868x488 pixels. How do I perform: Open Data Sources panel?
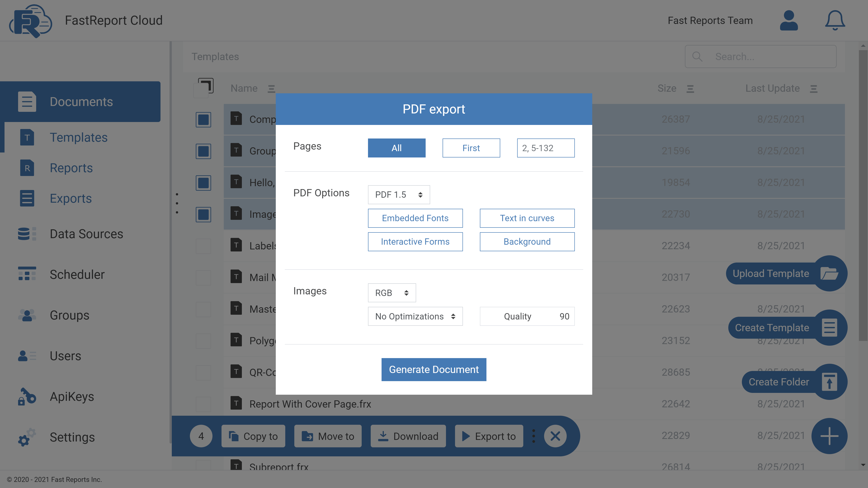click(86, 234)
